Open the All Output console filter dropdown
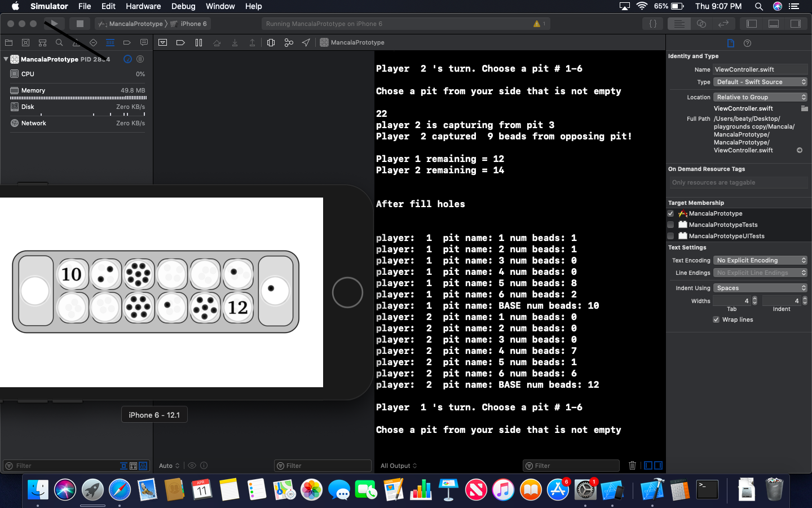 399,466
